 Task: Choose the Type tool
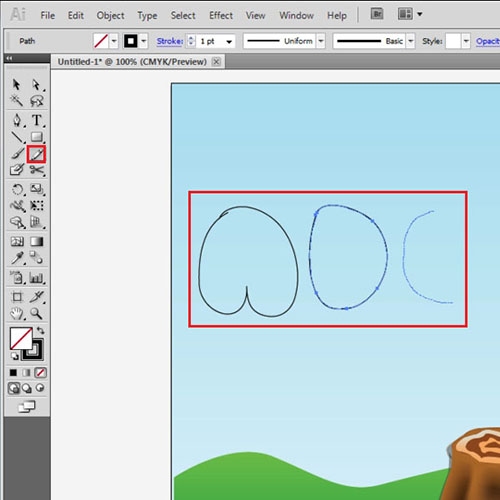[36, 120]
